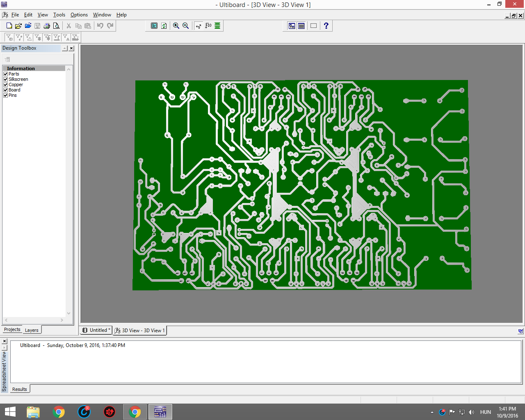Open the network status tray icon
Viewport: 525px width, 420px height.
click(x=462, y=412)
